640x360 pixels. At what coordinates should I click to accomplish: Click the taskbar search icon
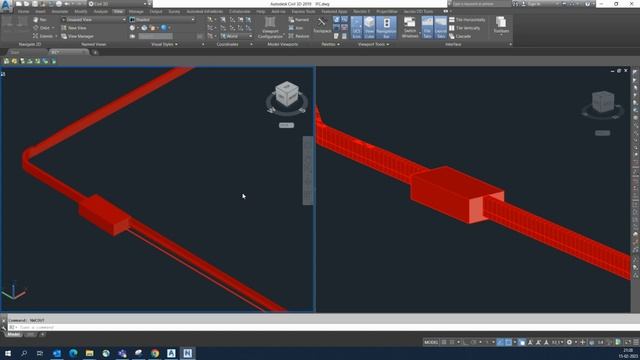24,353
